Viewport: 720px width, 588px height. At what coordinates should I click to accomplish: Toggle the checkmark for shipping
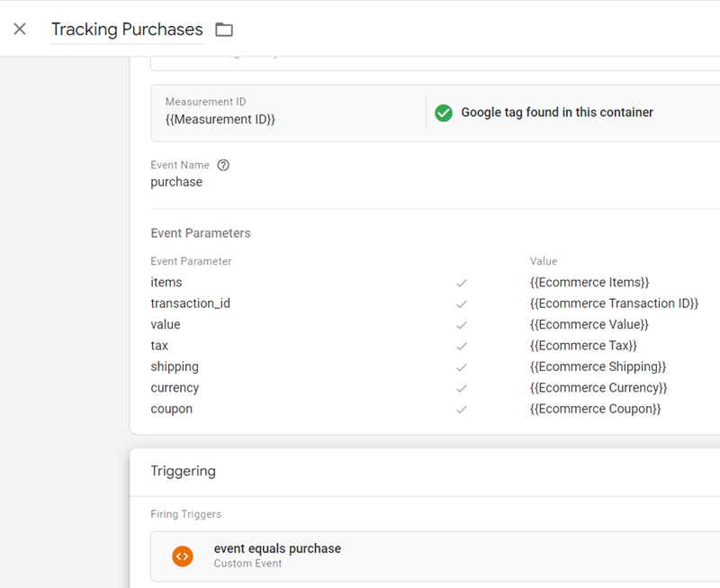click(462, 366)
